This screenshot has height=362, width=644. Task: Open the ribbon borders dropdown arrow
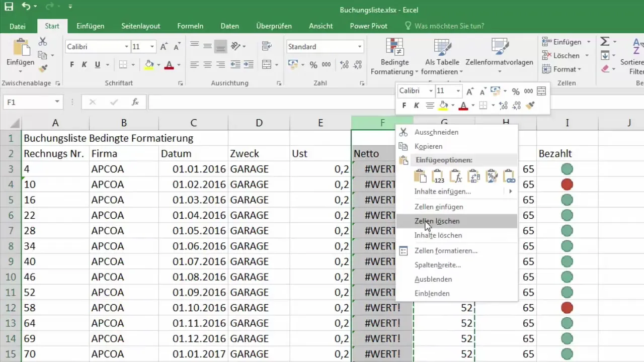(133, 65)
